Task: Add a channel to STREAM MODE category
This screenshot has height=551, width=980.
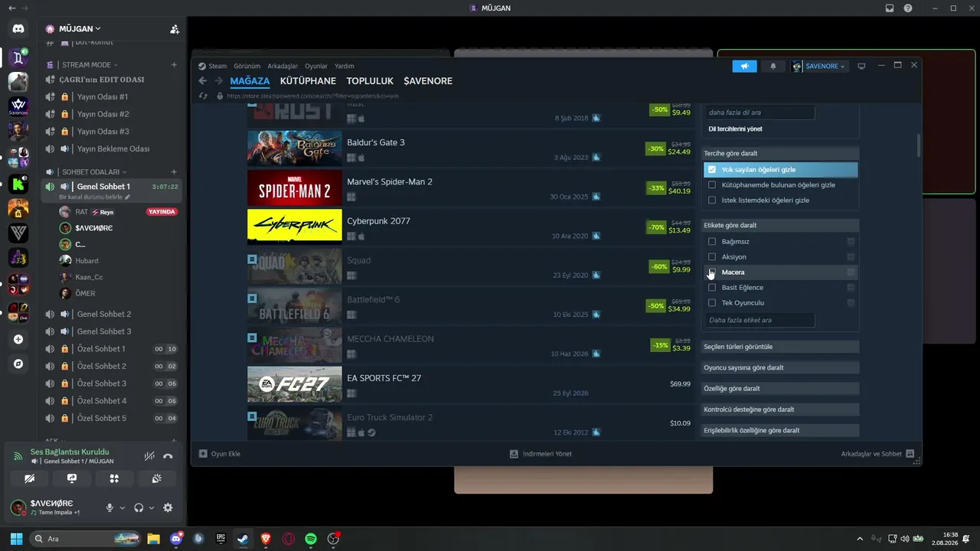Action: click(x=174, y=65)
